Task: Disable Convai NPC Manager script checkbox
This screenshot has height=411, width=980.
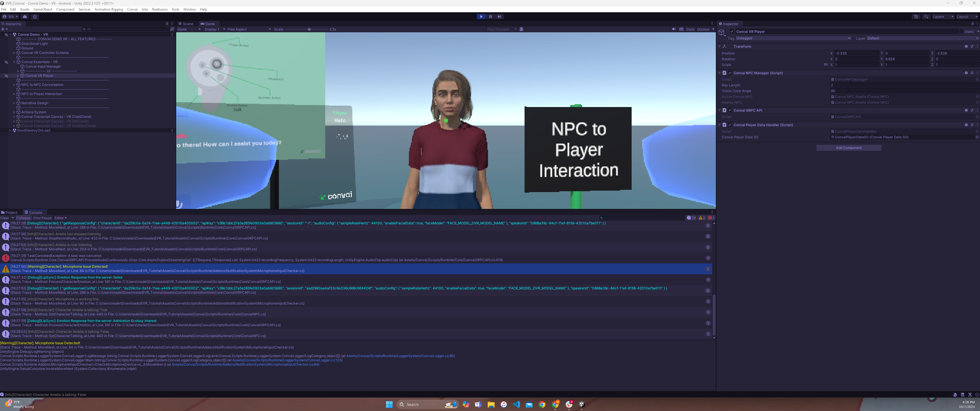Action: (x=730, y=73)
